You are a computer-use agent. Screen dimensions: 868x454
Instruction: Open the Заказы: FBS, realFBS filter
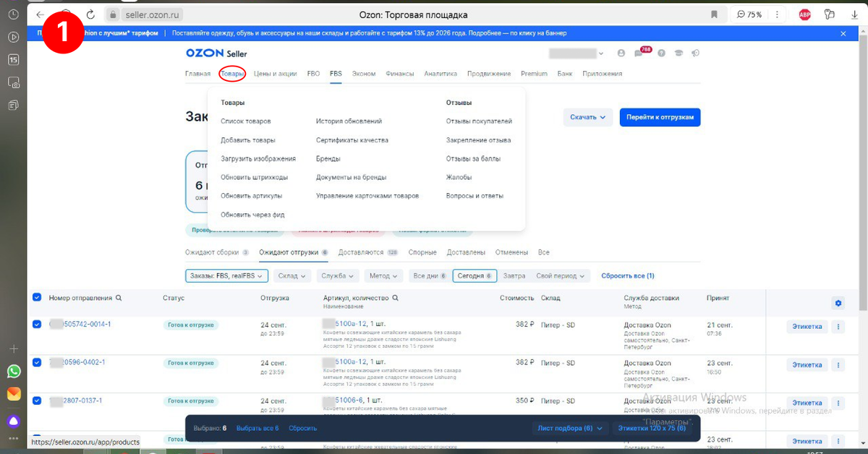(x=226, y=275)
